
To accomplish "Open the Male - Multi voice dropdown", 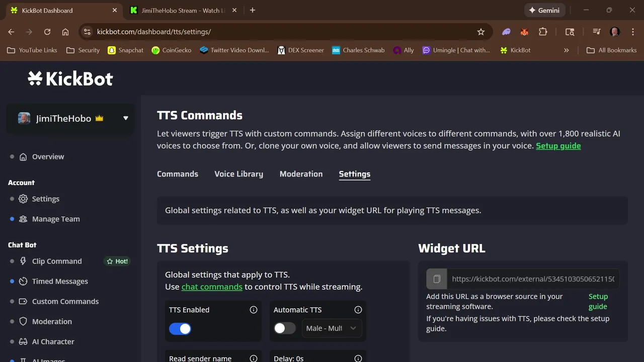I will point(332,328).
